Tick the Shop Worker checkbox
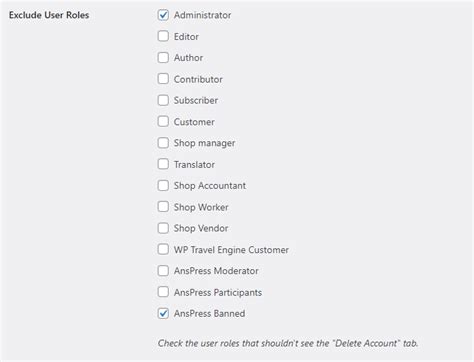 [x=163, y=207]
